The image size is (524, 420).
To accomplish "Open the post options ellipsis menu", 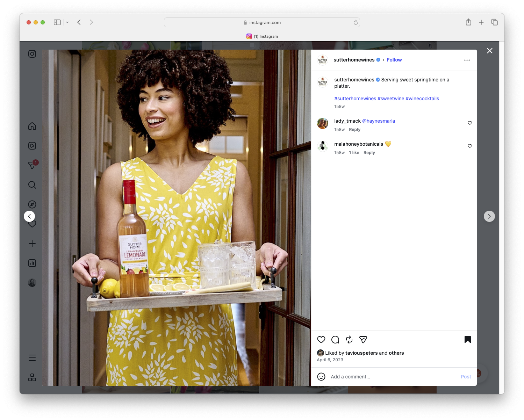I will (x=467, y=60).
